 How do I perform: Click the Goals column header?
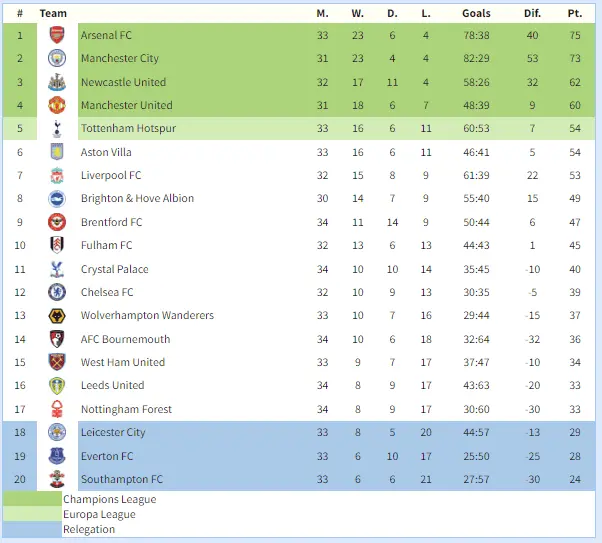(x=476, y=13)
